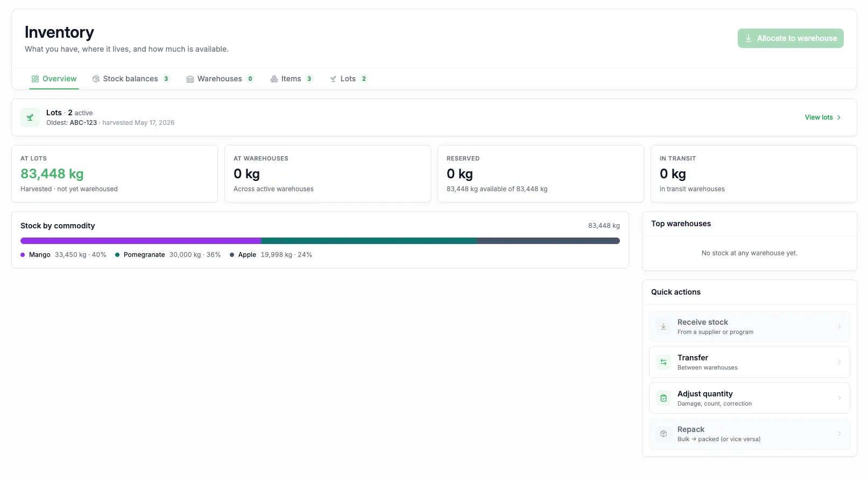The height and width of the screenshot is (481, 868).
Task: Click Allocate to warehouse button
Action: (791, 38)
